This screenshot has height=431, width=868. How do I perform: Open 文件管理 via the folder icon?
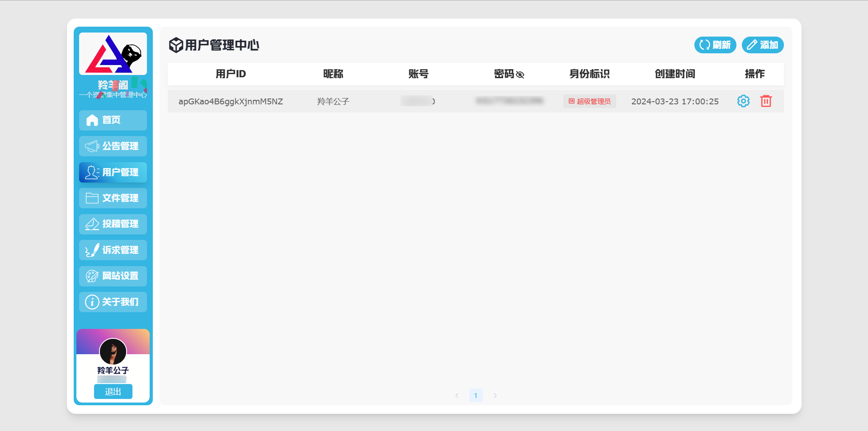click(92, 198)
